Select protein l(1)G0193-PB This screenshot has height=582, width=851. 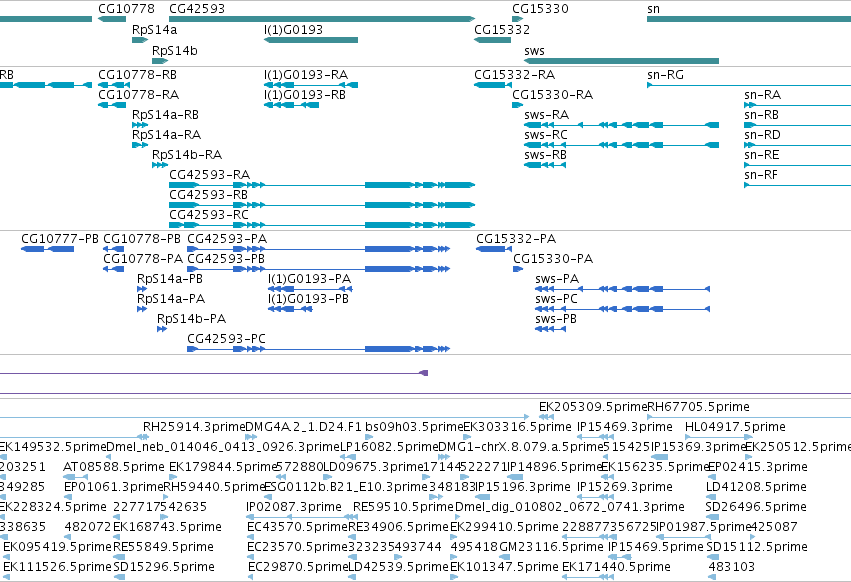[x=290, y=309]
